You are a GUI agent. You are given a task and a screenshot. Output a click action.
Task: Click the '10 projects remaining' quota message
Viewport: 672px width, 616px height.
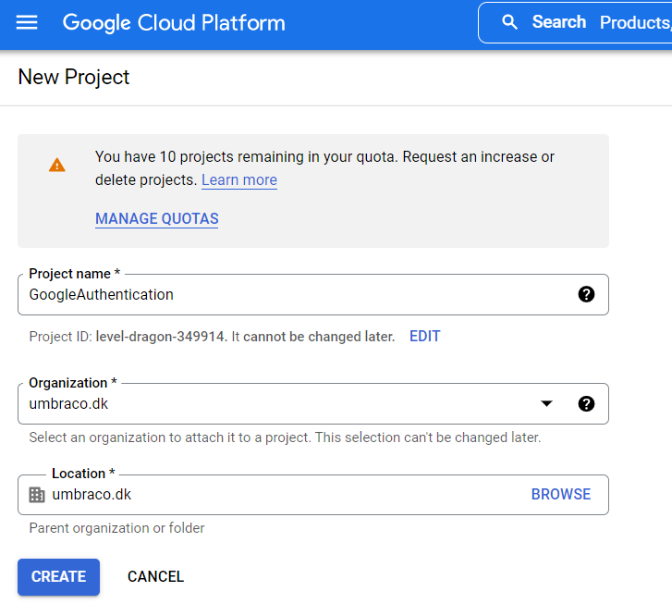point(324,168)
